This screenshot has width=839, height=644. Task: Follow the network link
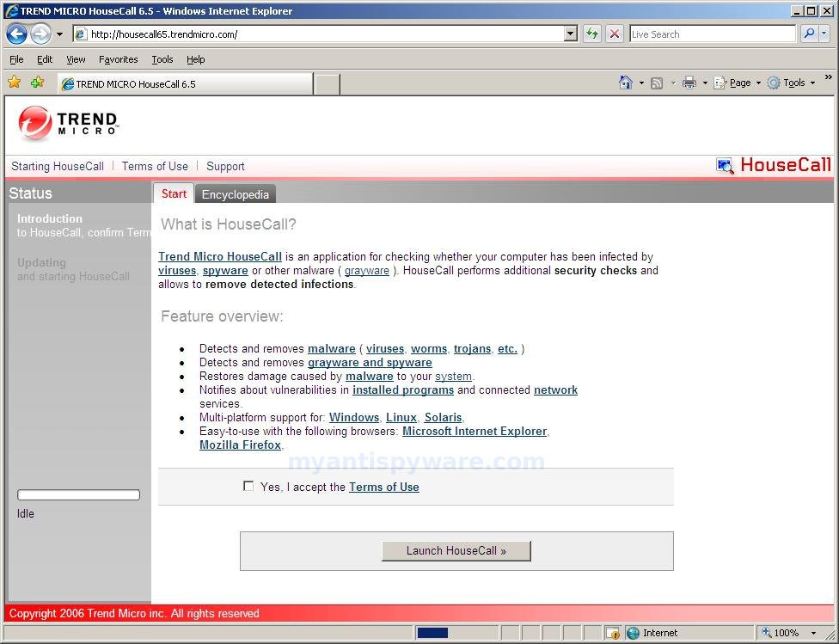555,389
